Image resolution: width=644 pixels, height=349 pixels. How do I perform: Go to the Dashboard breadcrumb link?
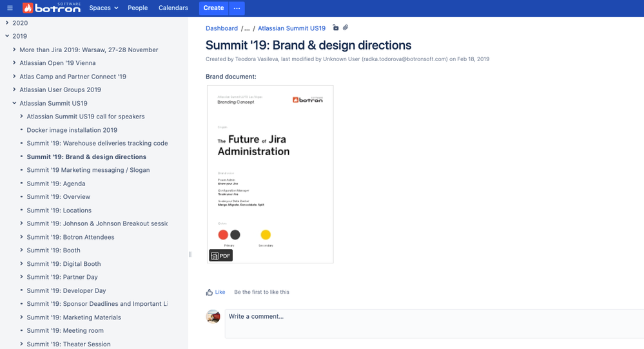[x=222, y=28]
